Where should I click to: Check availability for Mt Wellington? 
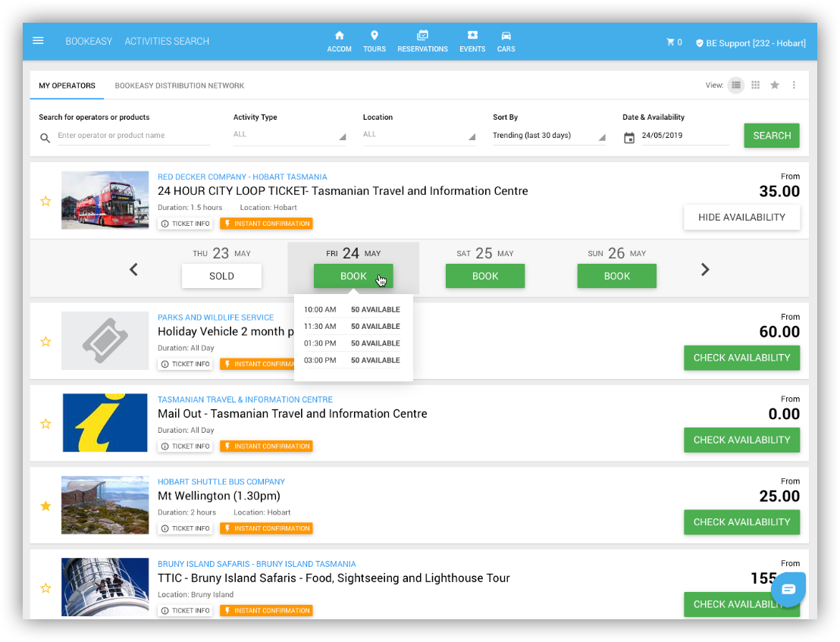pos(741,522)
